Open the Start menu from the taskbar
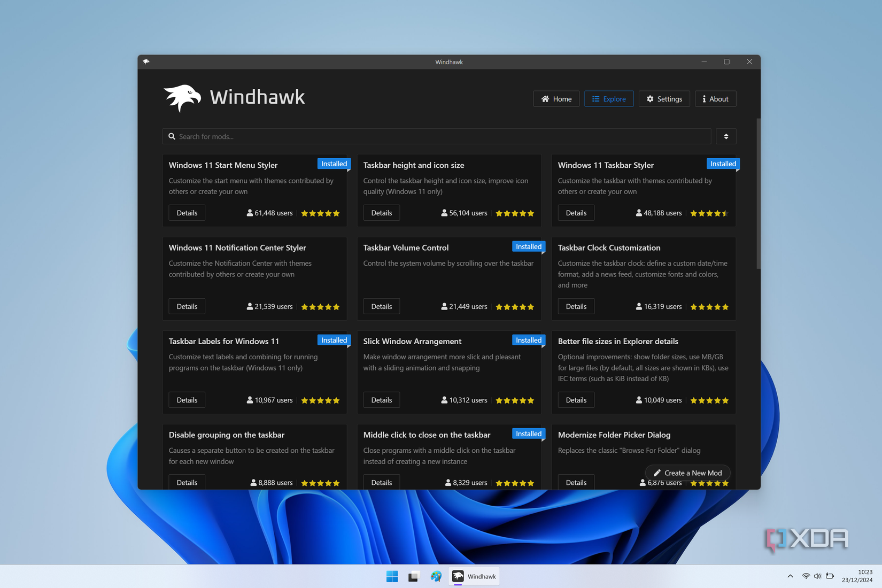The image size is (882, 588). pyautogui.click(x=392, y=576)
